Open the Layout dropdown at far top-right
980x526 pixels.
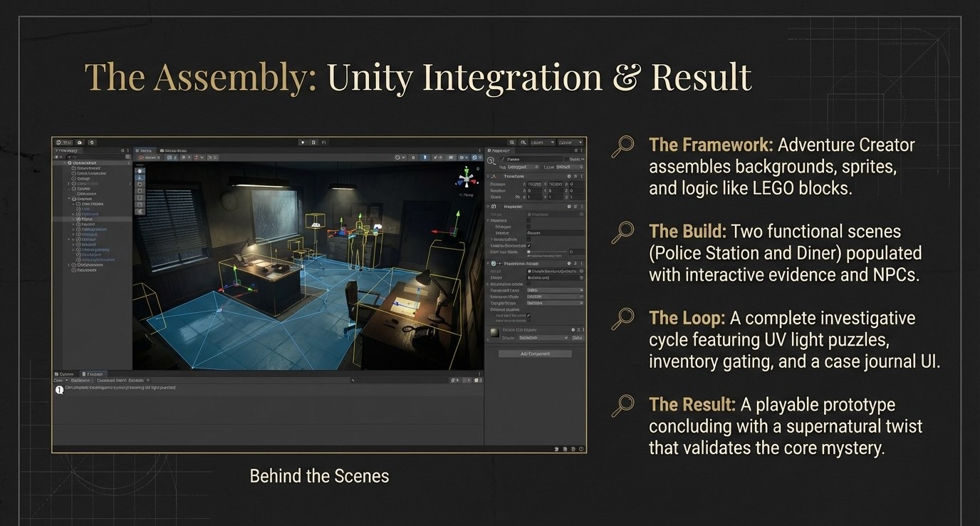click(x=569, y=143)
